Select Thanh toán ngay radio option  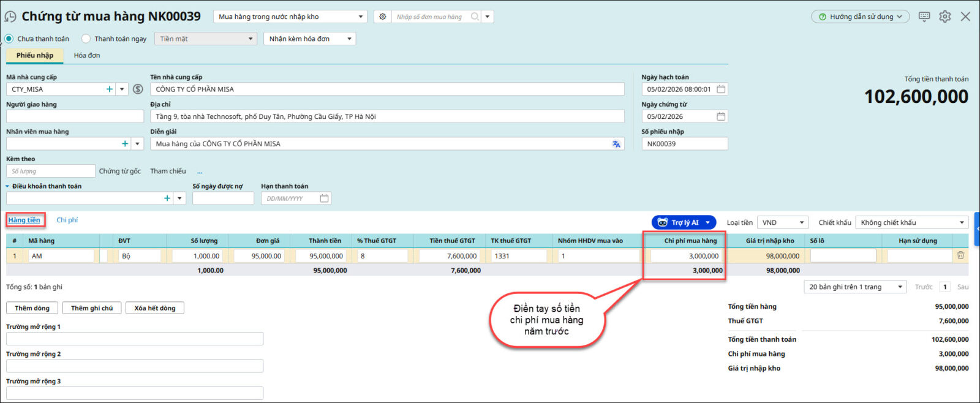[x=86, y=39]
